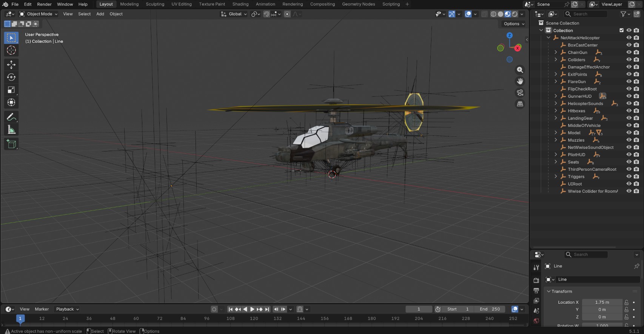Play animation forward
Image resolution: width=644 pixels, height=334 pixels.
252,309
